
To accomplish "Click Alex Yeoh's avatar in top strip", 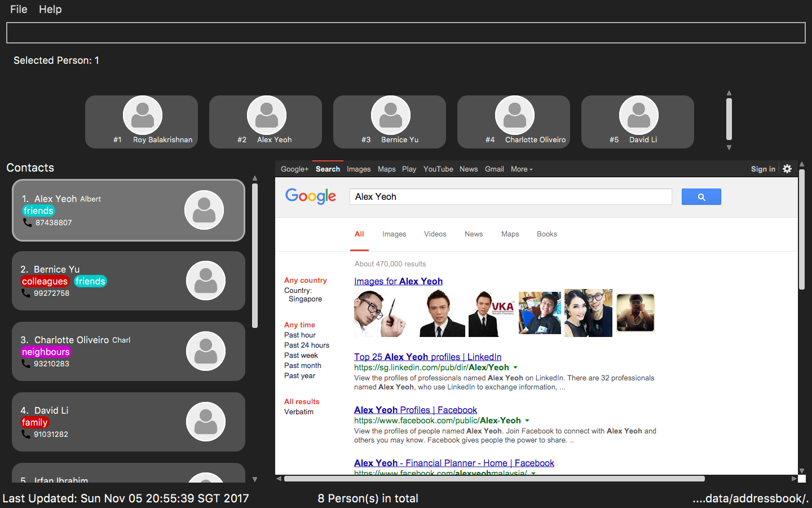I will click(x=267, y=115).
